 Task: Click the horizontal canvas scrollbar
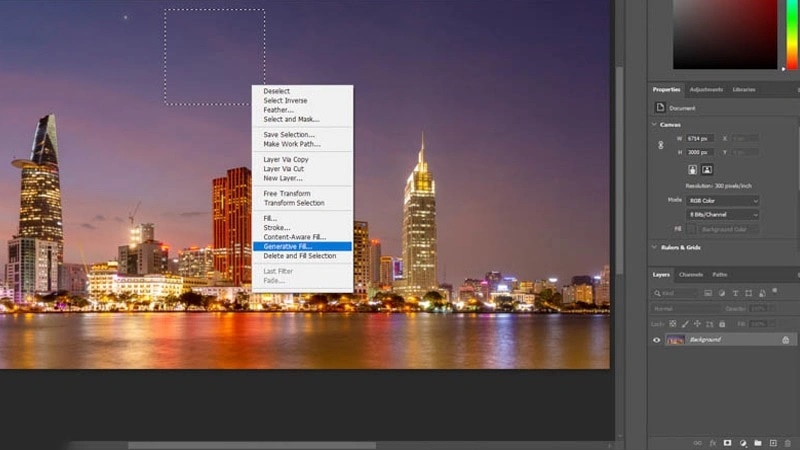click(252, 445)
